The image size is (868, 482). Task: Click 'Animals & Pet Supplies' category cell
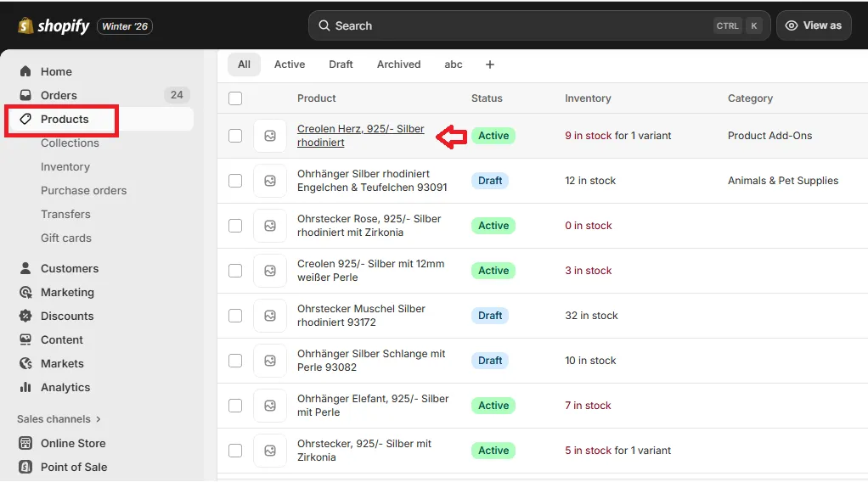tap(783, 181)
